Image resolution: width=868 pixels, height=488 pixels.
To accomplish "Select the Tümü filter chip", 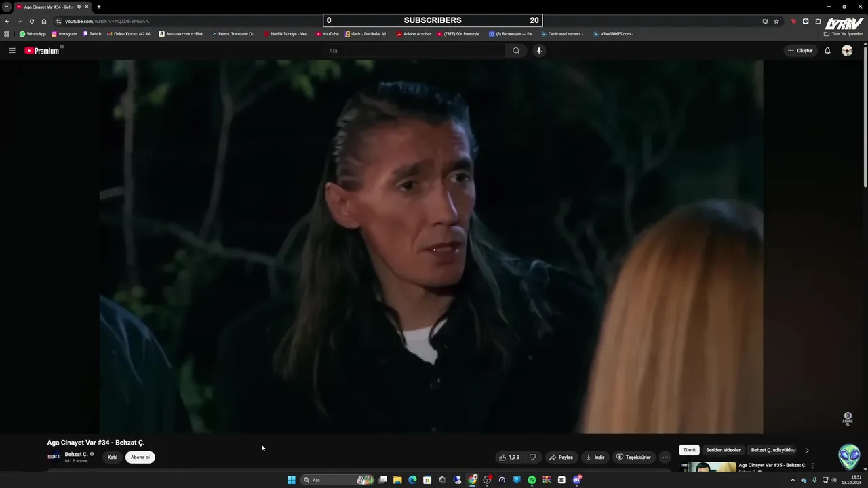I will click(689, 450).
